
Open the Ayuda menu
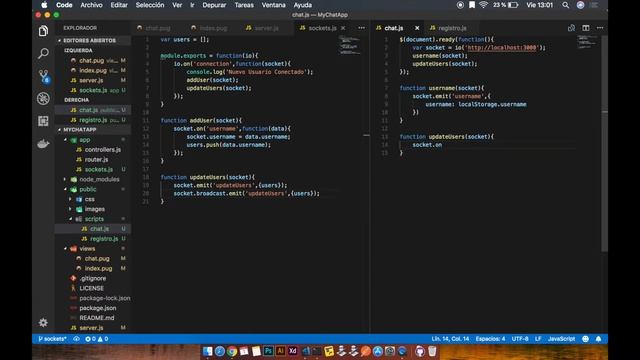pos(303,5)
